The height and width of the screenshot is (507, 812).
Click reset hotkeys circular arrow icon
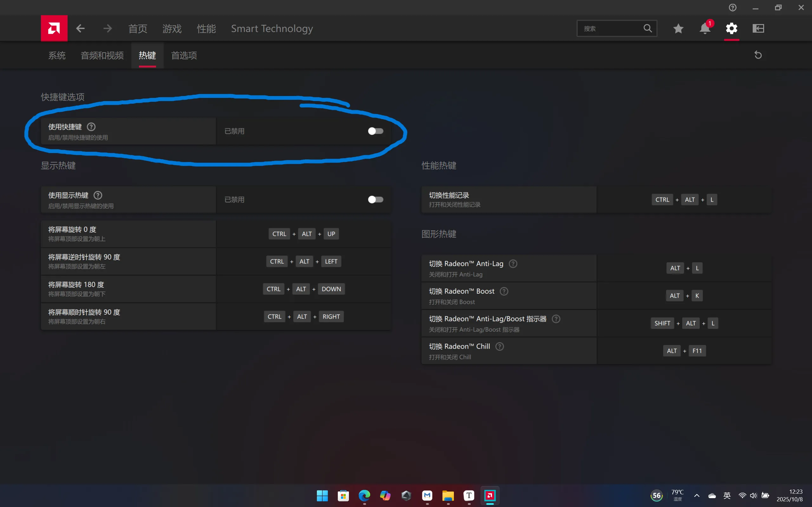[758, 55]
